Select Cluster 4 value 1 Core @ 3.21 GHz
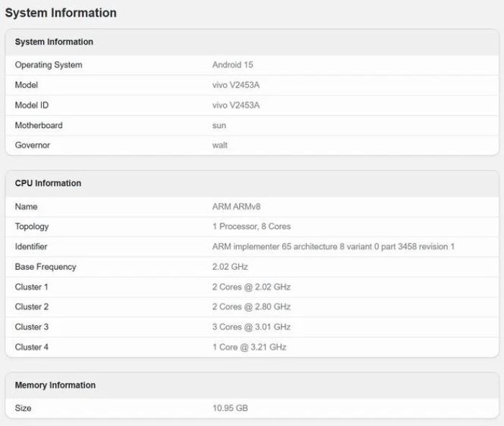504x426 pixels. pos(249,348)
